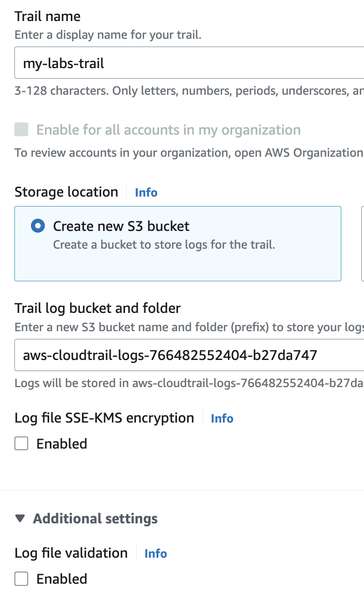Enable Log file SSE-KMS encryption checkbox
This screenshot has height=597, width=364.
point(22,444)
